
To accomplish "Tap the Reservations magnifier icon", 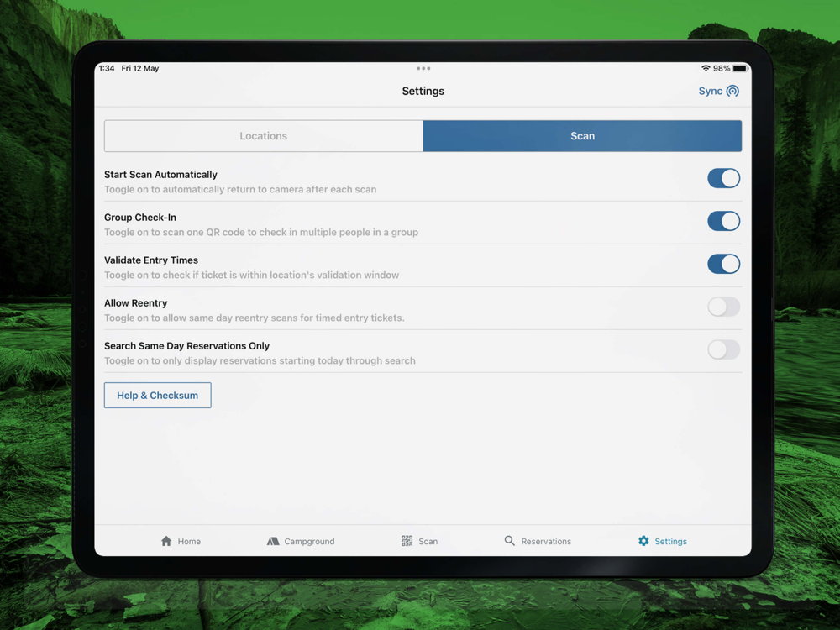I will (x=510, y=540).
